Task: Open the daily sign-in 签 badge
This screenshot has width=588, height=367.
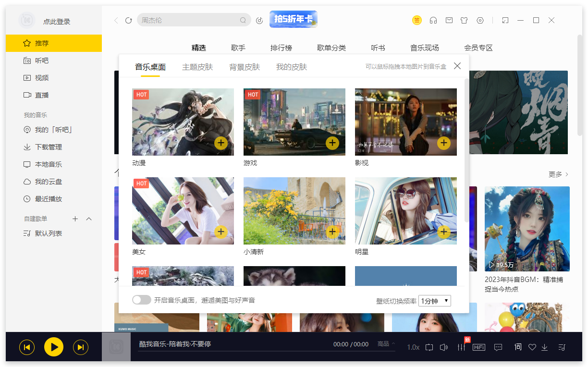Action: tap(417, 20)
